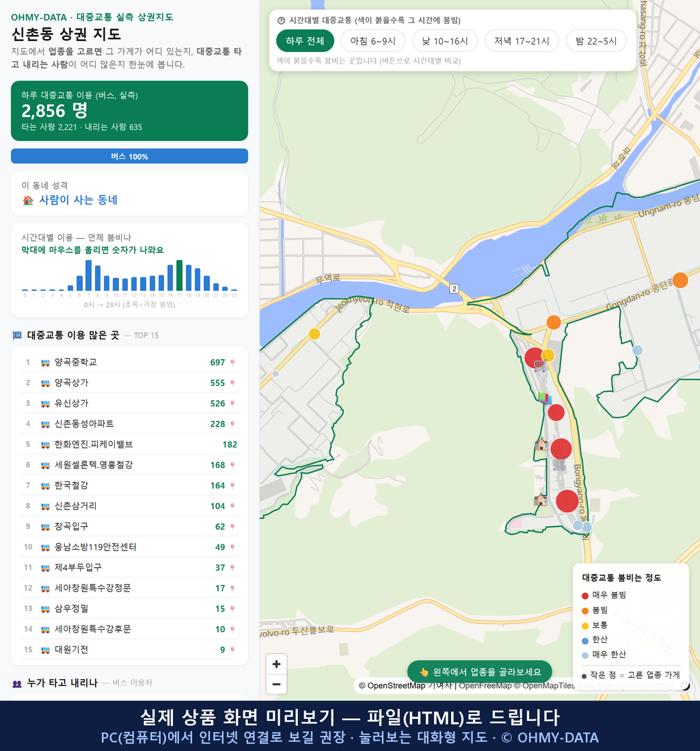Click the 대중교통 이용 많은 곳 heading

(72, 334)
